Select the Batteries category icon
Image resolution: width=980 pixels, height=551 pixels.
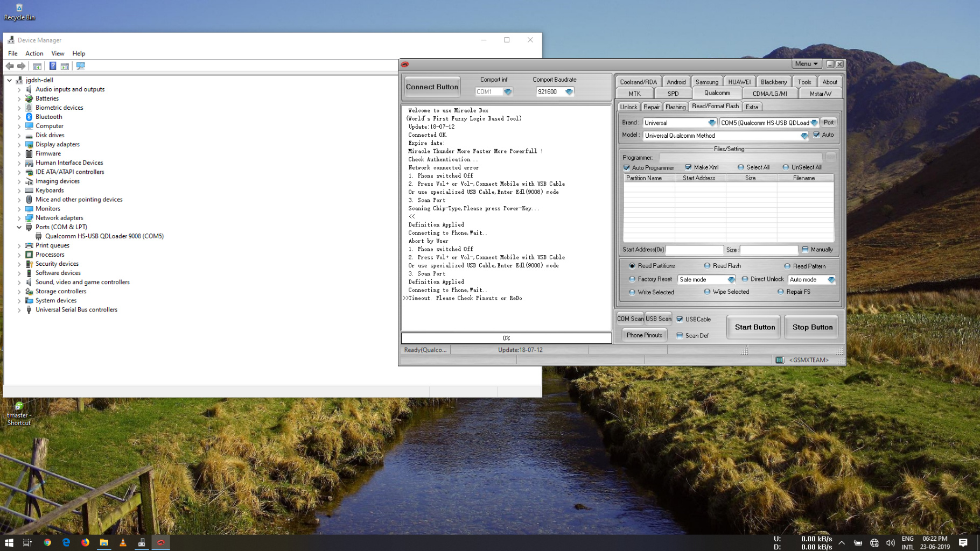[29, 98]
